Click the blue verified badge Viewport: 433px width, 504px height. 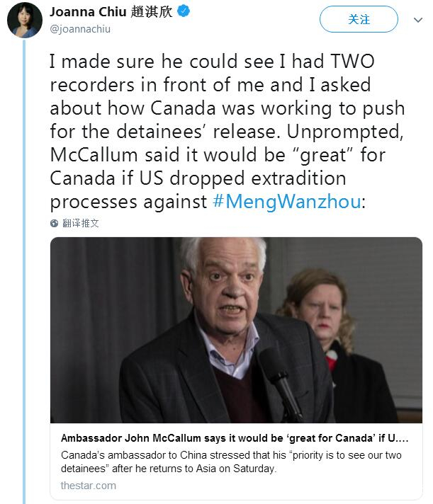coord(182,11)
